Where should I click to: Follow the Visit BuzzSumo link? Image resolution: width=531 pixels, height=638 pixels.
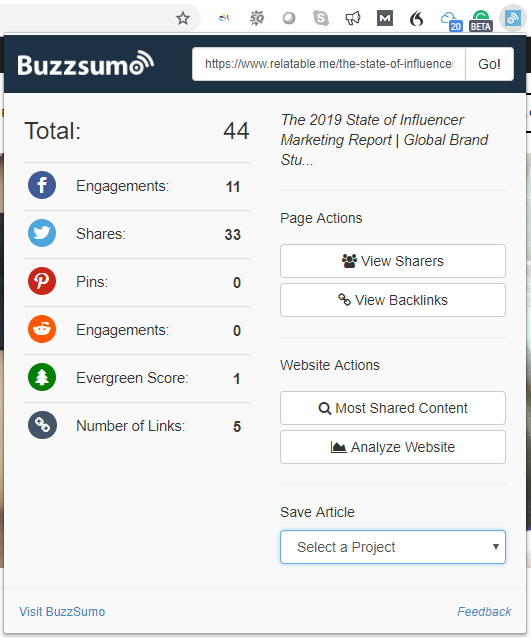tap(62, 612)
